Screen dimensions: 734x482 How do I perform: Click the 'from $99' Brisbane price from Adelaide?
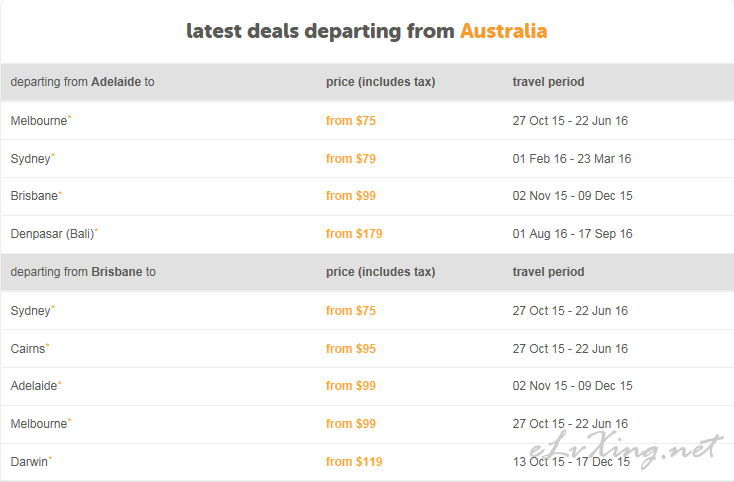[x=351, y=196]
